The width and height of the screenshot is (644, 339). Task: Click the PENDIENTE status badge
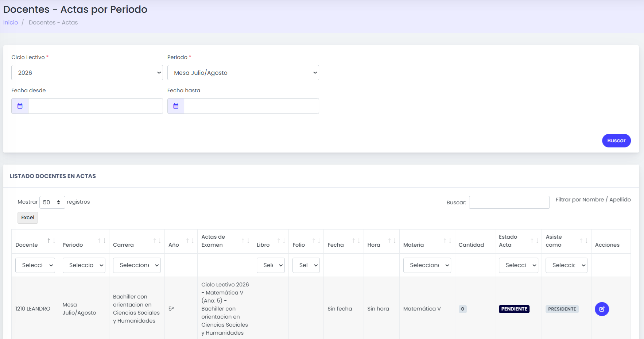click(514, 309)
